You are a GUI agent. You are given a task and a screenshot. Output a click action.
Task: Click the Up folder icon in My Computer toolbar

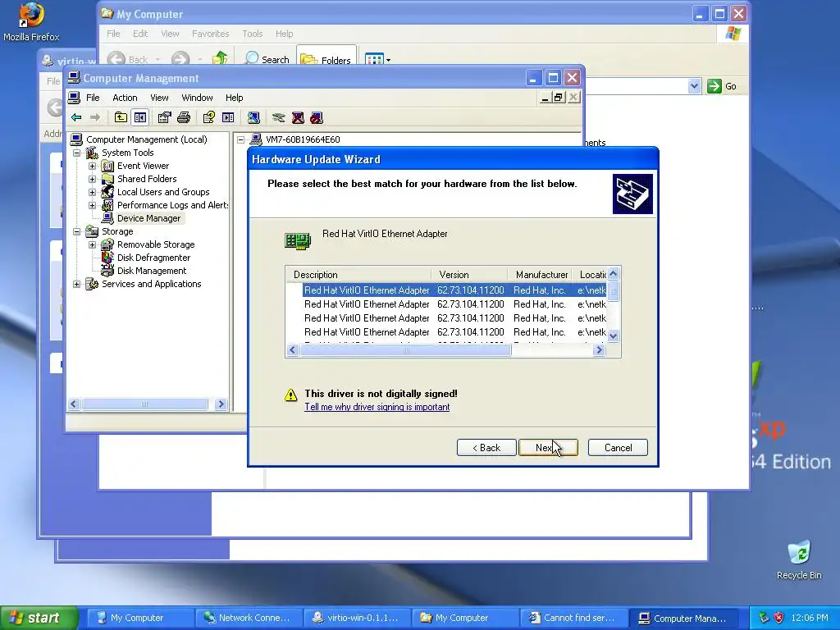(x=219, y=58)
